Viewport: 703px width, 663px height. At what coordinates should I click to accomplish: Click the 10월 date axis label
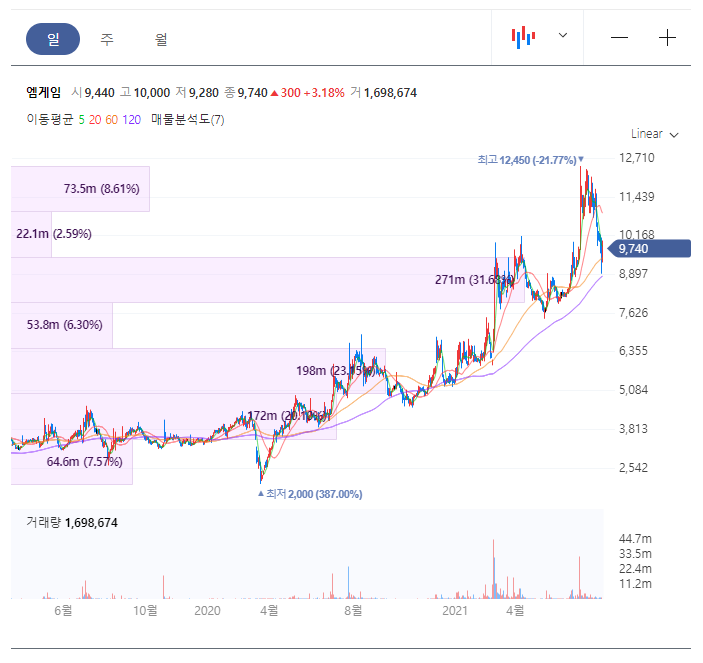[145, 611]
